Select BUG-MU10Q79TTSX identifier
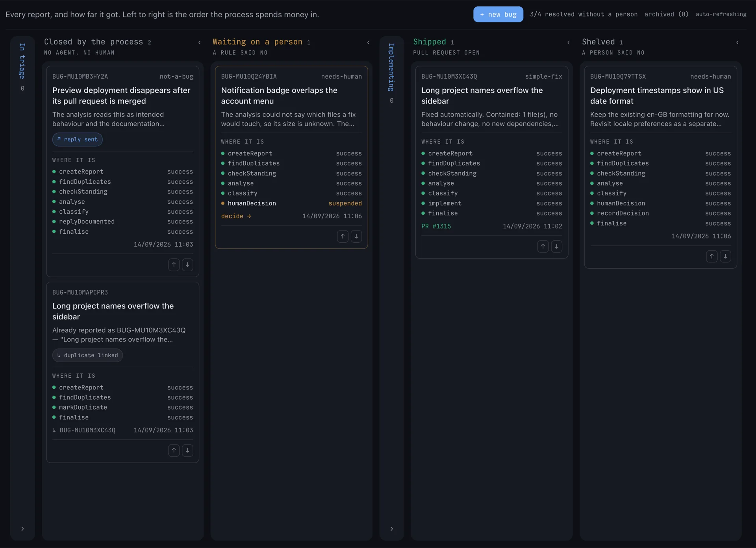Screen dimensions: 756x548 [x=618, y=77]
